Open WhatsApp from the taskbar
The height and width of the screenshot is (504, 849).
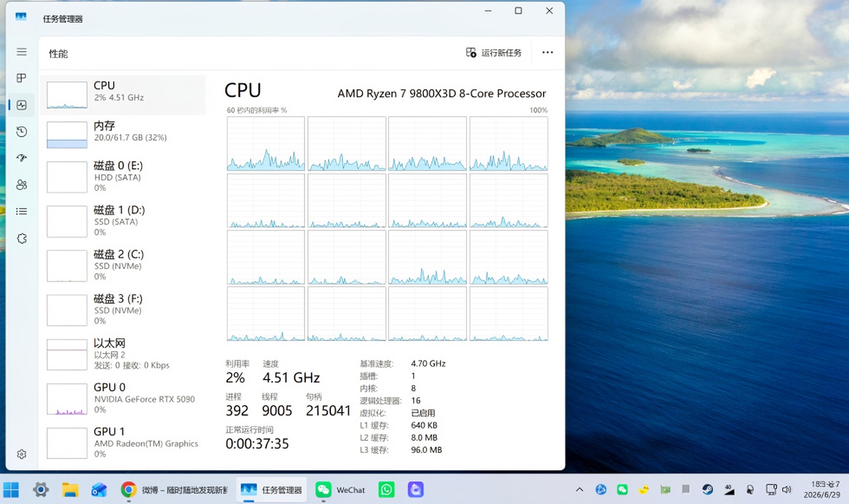[386, 490]
